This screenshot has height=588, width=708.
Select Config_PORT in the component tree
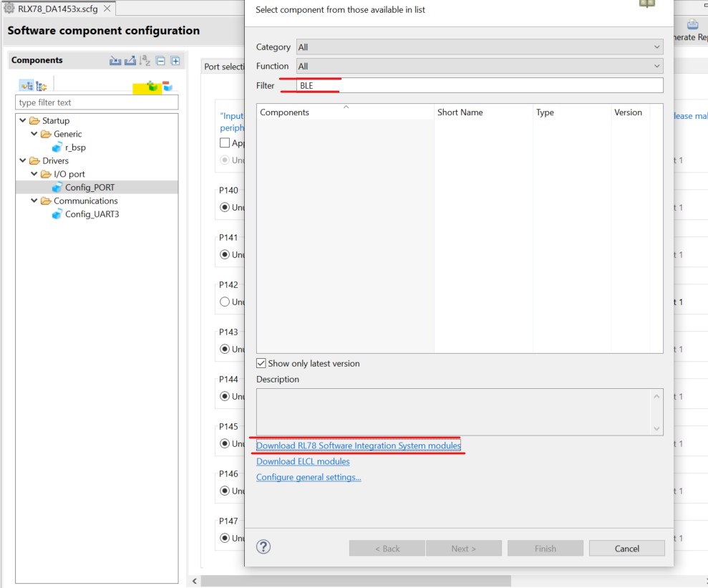[90, 187]
